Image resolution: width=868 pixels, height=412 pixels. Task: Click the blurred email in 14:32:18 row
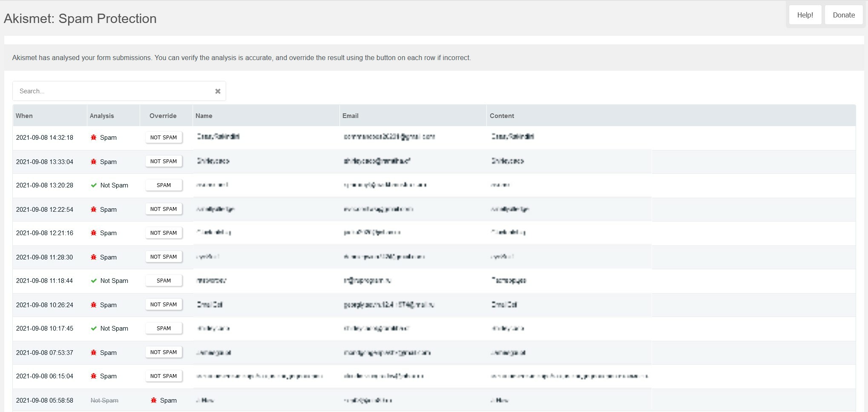(389, 137)
